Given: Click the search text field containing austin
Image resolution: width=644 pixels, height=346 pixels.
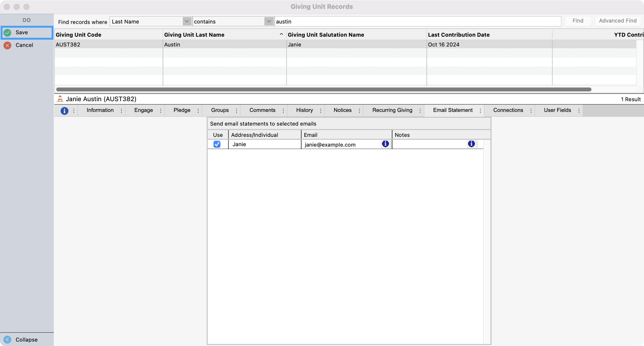Looking at the screenshot, I should point(418,21).
